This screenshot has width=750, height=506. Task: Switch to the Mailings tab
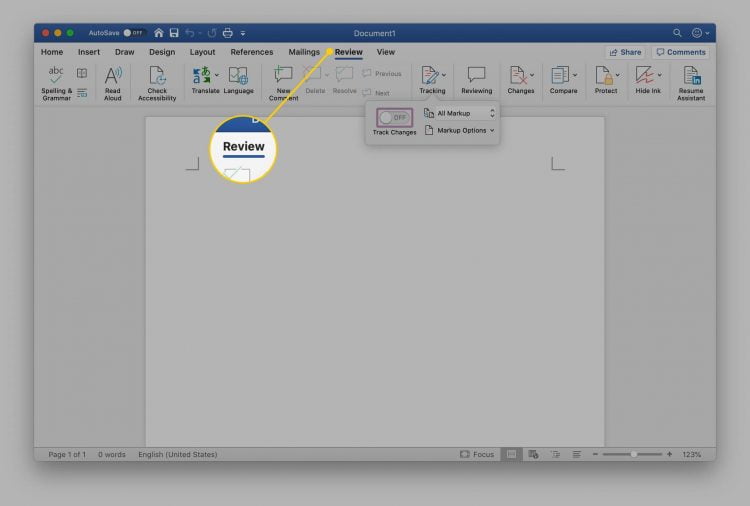(304, 52)
